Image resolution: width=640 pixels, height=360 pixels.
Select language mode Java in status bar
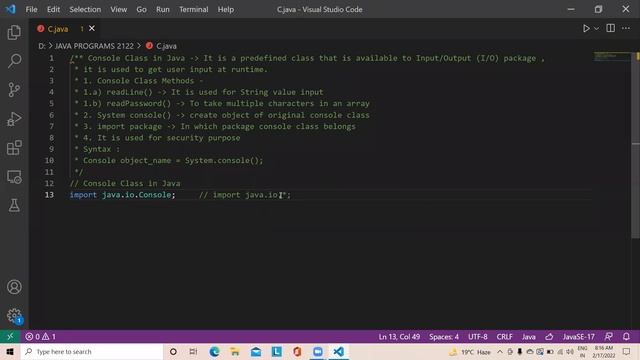[x=529, y=337]
